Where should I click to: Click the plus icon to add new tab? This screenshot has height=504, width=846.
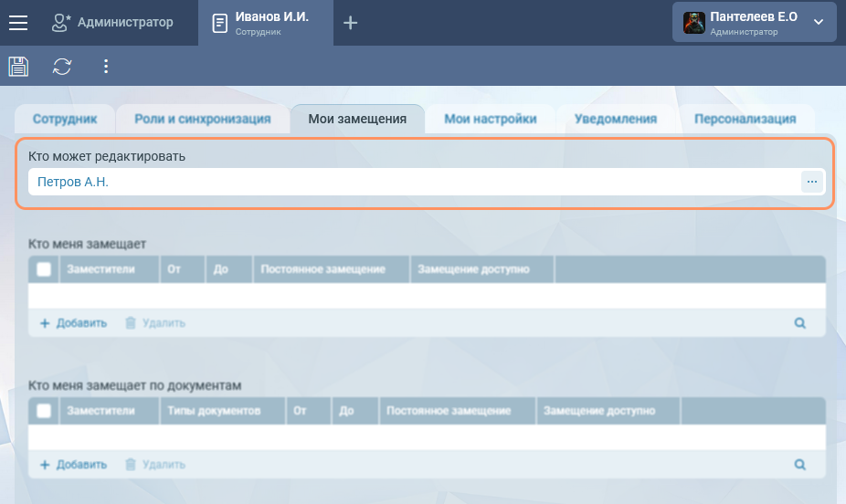(350, 23)
